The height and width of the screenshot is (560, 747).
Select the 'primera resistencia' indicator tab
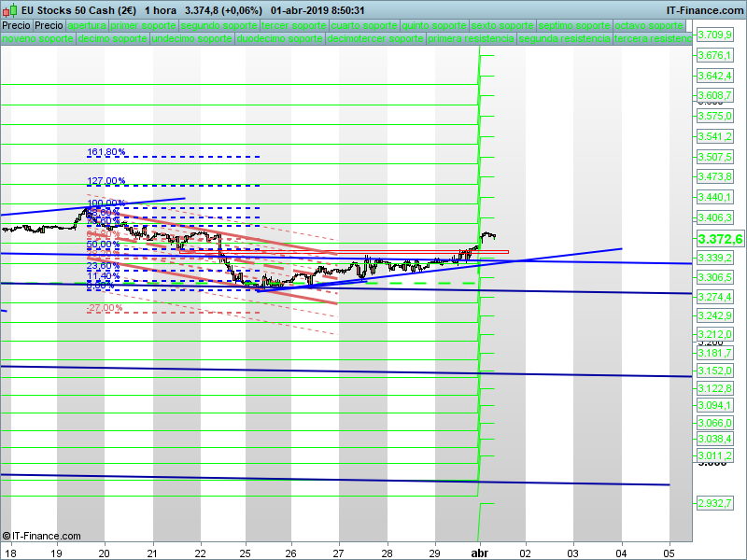coord(471,39)
